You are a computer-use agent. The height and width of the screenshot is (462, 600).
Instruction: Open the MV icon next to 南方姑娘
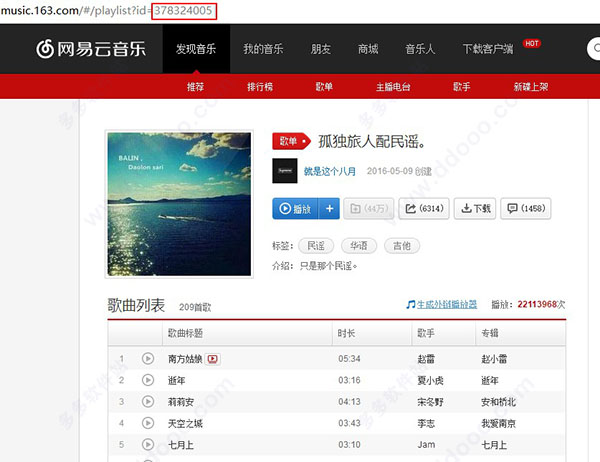[x=213, y=359]
